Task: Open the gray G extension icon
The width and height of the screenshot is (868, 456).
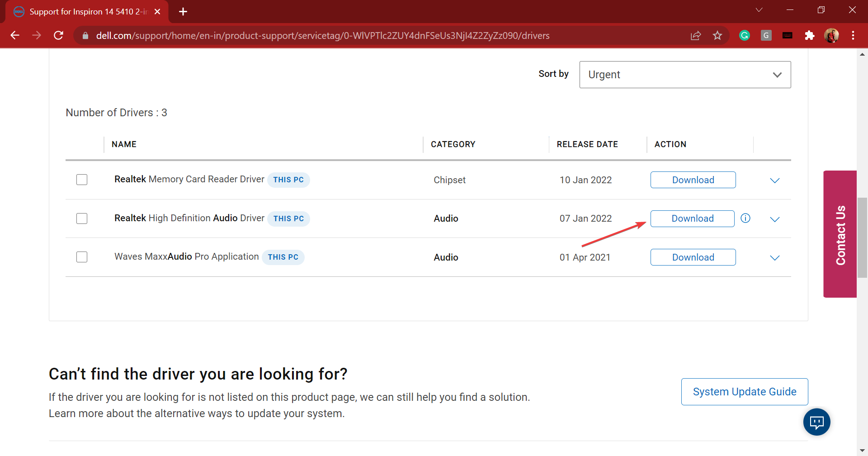Action: pyautogui.click(x=766, y=35)
